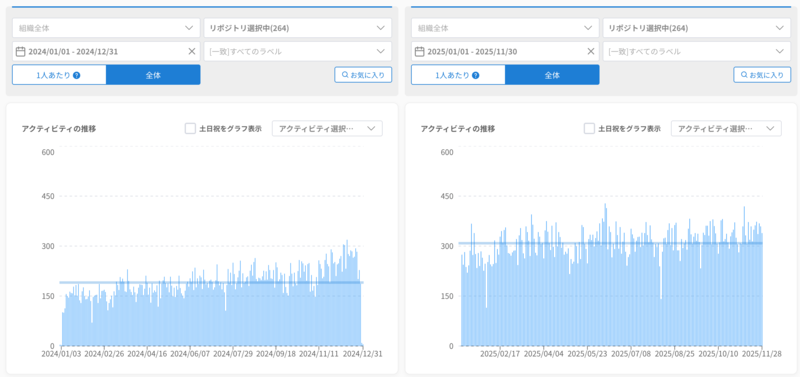Click x-axis label 2025/08/25
Screen dimensions: 800x377
674,353
